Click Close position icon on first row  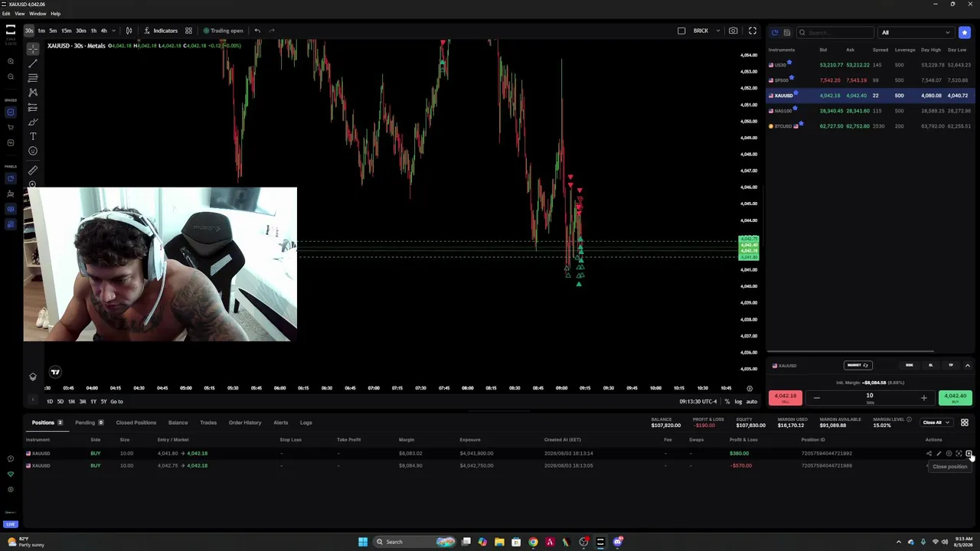pyautogui.click(x=969, y=453)
